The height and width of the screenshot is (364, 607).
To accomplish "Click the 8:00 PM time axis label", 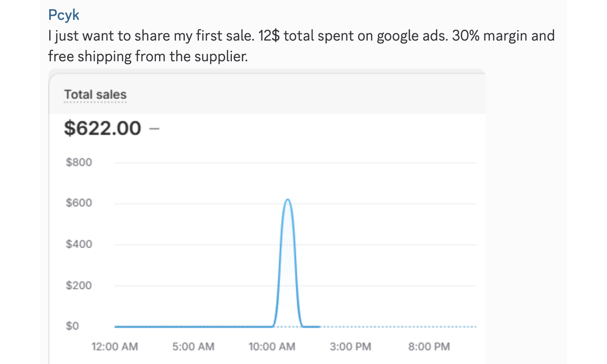I will click(429, 347).
